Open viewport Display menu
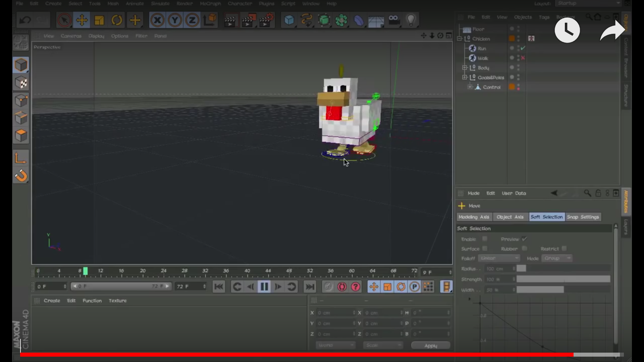The height and width of the screenshot is (362, 644). tap(96, 36)
